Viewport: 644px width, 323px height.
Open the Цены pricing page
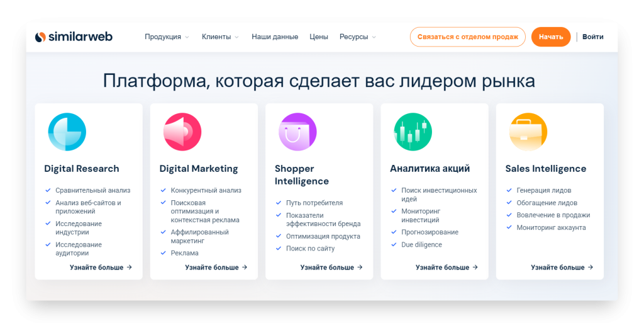click(319, 37)
